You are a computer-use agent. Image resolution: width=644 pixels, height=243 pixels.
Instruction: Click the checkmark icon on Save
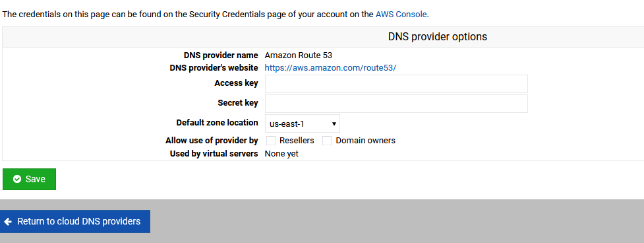click(17, 179)
